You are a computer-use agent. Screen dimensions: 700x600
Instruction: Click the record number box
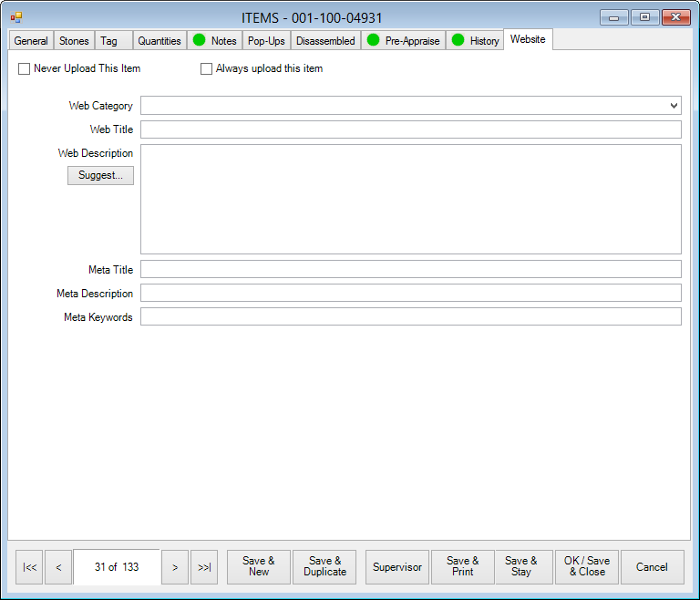click(x=117, y=567)
